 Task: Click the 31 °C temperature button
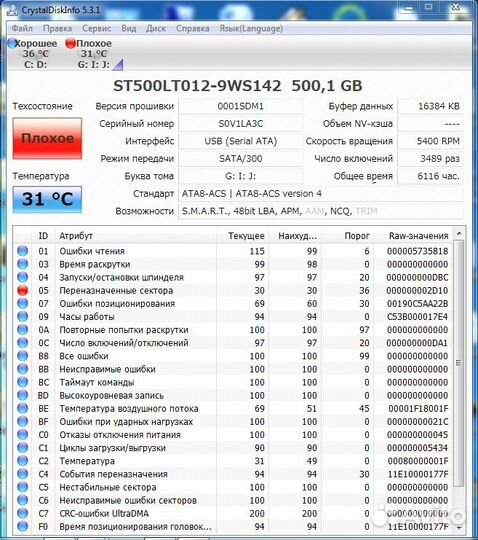pyautogui.click(x=47, y=199)
